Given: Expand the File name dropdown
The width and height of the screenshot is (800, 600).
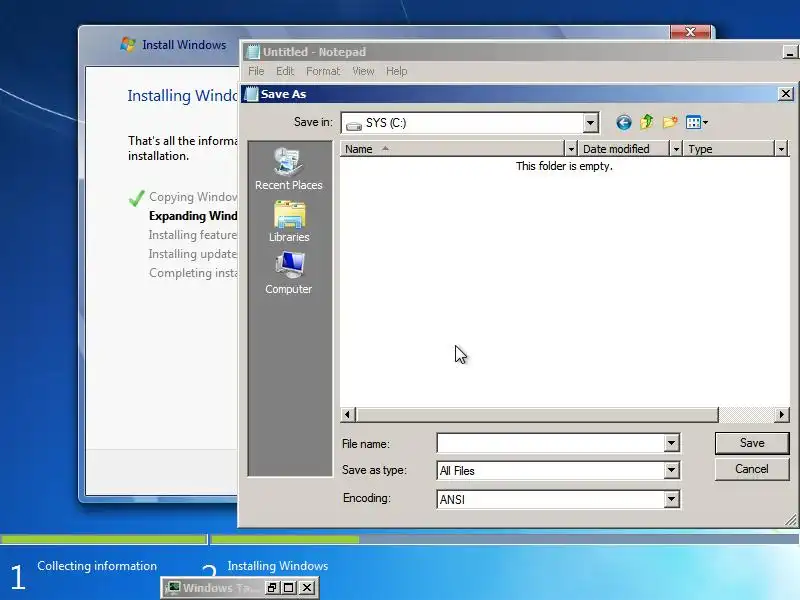Looking at the screenshot, I should coord(671,443).
